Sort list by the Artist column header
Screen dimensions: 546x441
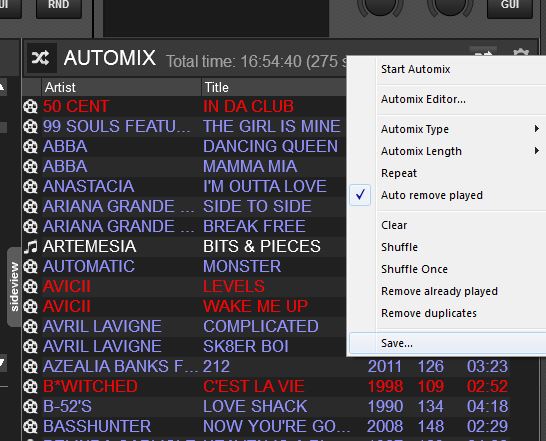point(121,87)
